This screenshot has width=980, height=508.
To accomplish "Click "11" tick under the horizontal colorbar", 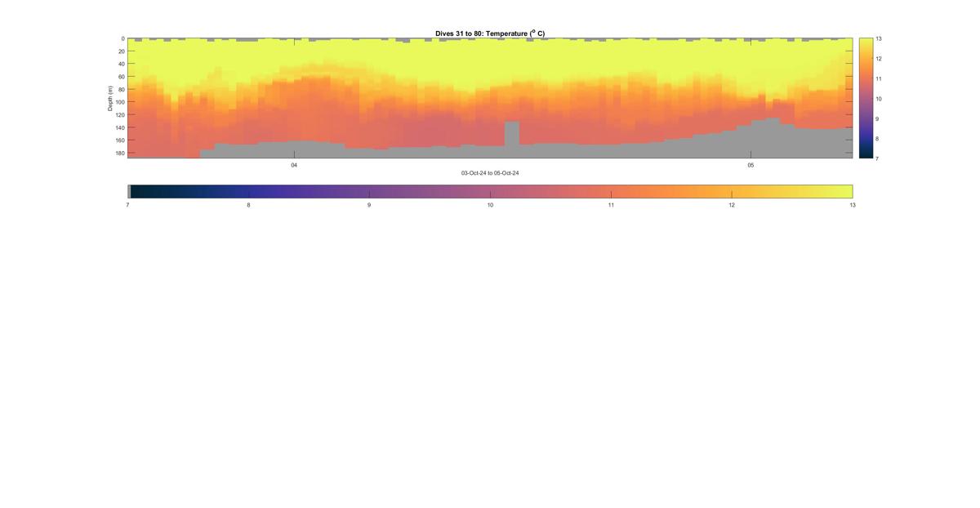I will point(611,205).
